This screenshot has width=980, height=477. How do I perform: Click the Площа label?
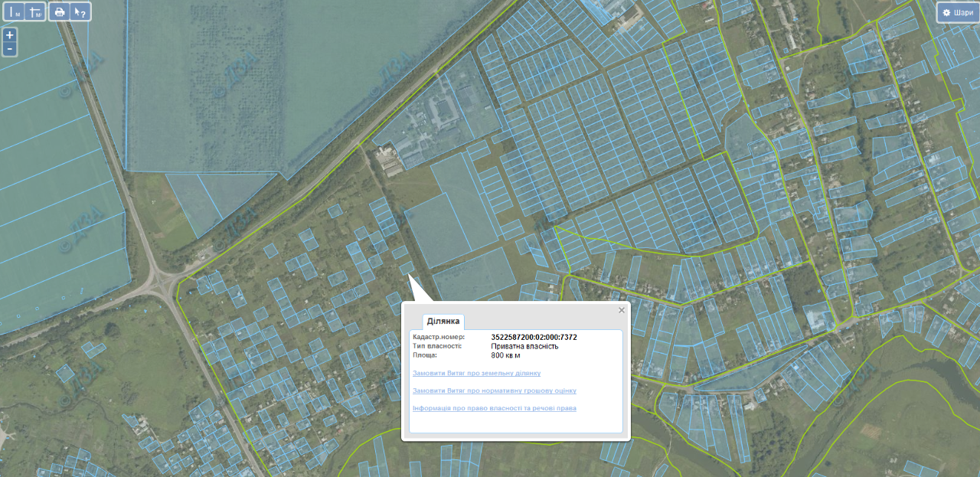[425, 355]
